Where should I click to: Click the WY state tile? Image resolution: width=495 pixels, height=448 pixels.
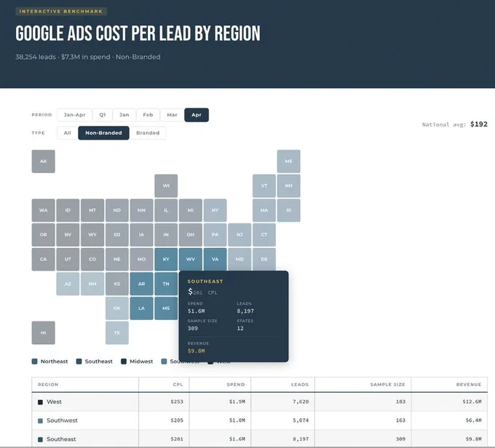[92, 235]
